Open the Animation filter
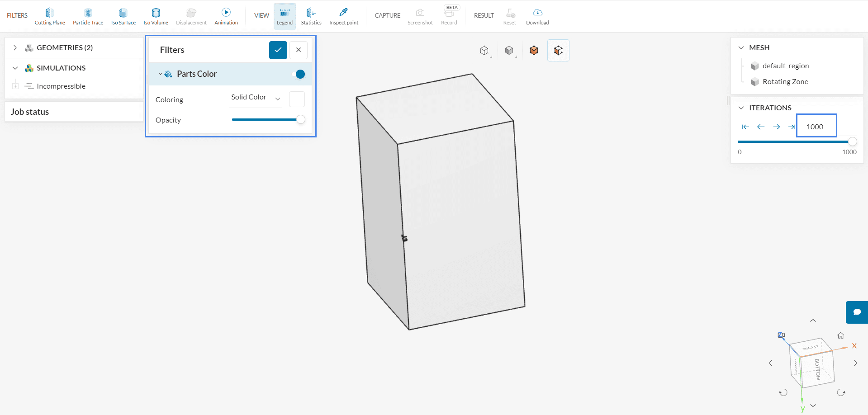 (x=226, y=16)
